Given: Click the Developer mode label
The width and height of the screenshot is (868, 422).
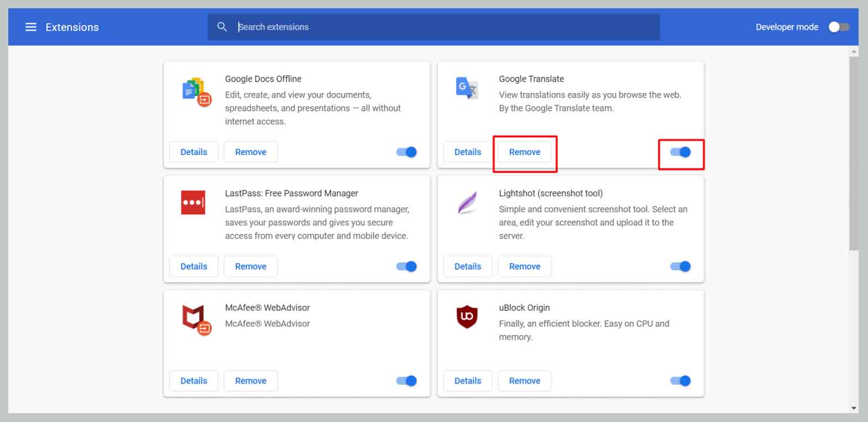Looking at the screenshot, I should (x=787, y=27).
